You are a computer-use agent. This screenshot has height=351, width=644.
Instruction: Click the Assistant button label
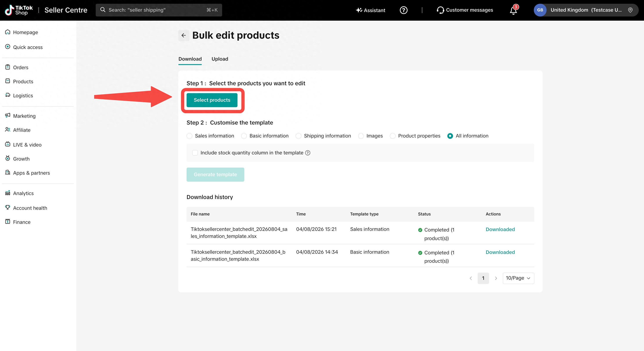[x=374, y=10]
